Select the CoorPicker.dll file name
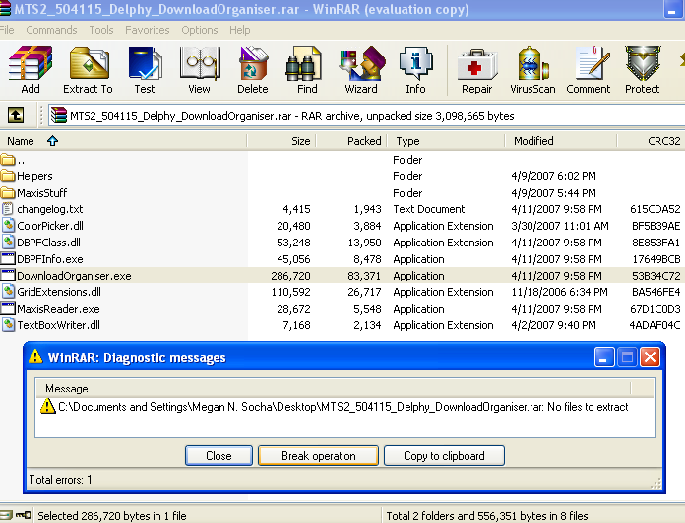685x523 pixels. [50, 226]
